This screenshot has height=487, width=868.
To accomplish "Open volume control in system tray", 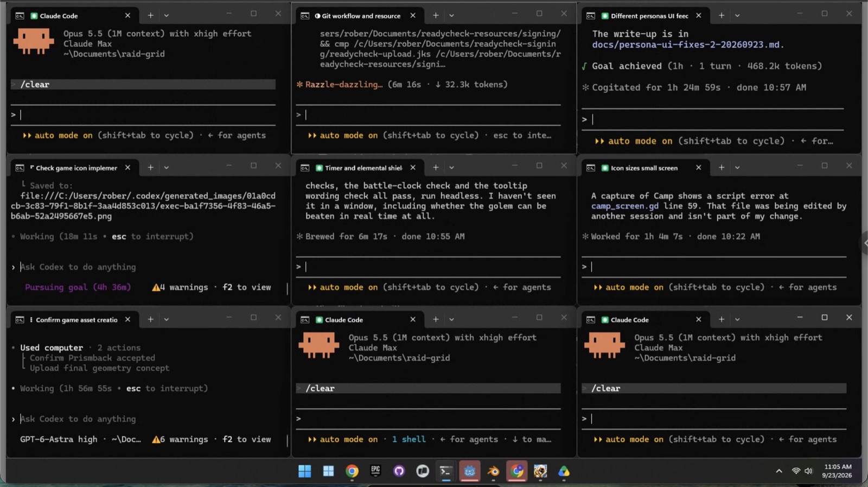I will (x=808, y=471).
